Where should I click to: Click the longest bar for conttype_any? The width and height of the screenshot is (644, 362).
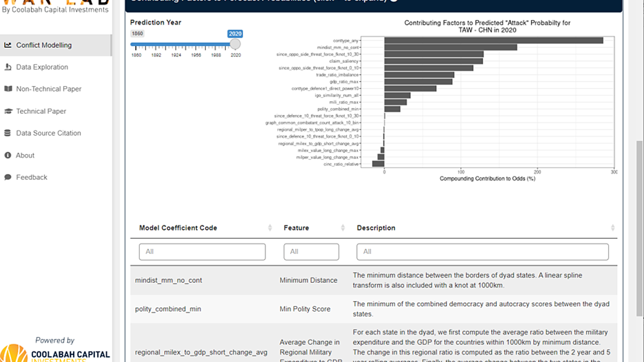click(x=494, y=40)
